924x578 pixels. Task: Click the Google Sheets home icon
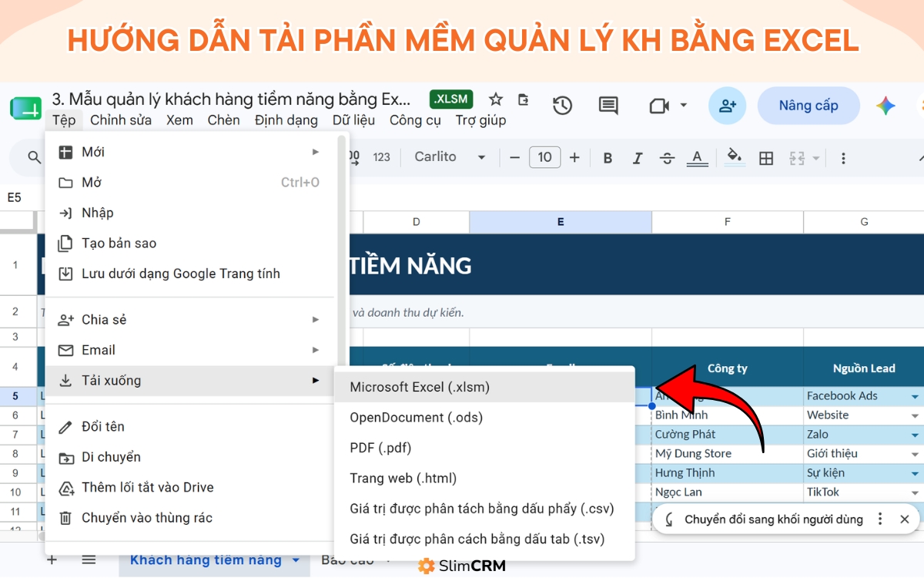click(x=25, y=106)
